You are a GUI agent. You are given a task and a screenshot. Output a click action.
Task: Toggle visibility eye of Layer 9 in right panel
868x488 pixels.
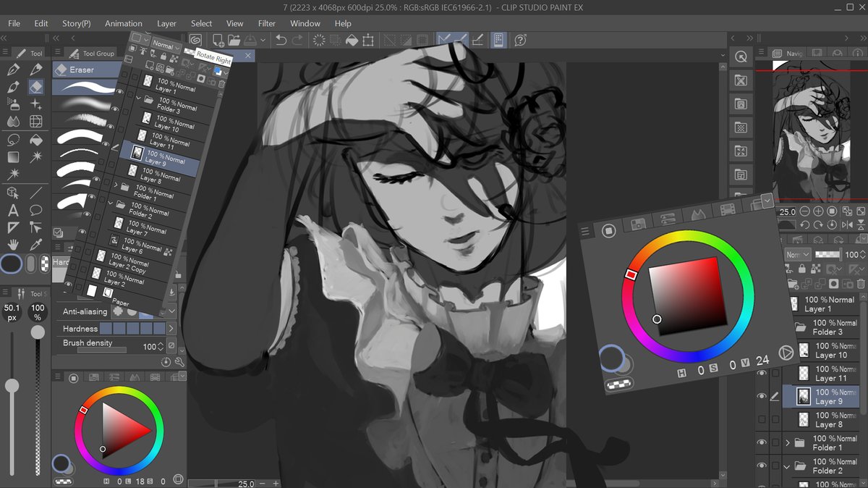coord(762,396)
